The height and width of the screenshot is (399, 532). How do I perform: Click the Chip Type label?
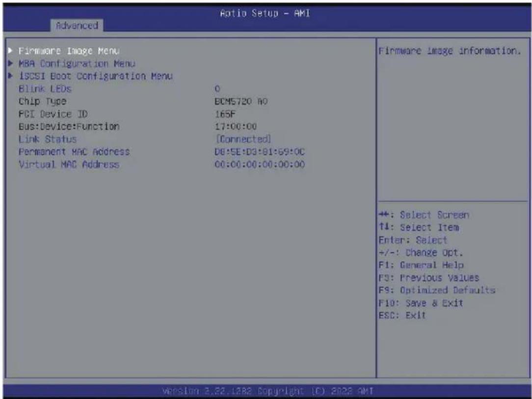point(42,102)
